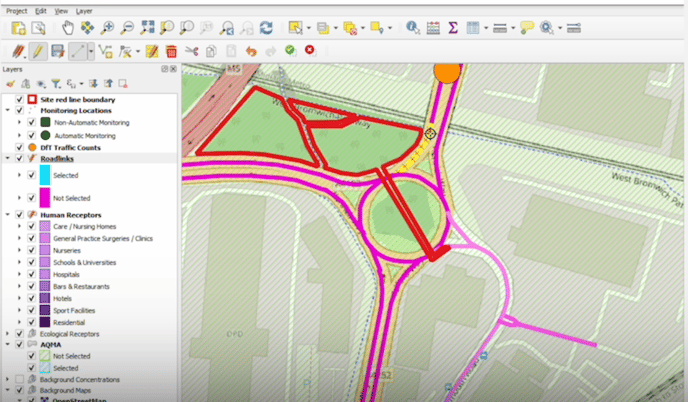Click the Delete Selected trash icon
This screenshot has height=402, width=688.
[x=172, y=50]
